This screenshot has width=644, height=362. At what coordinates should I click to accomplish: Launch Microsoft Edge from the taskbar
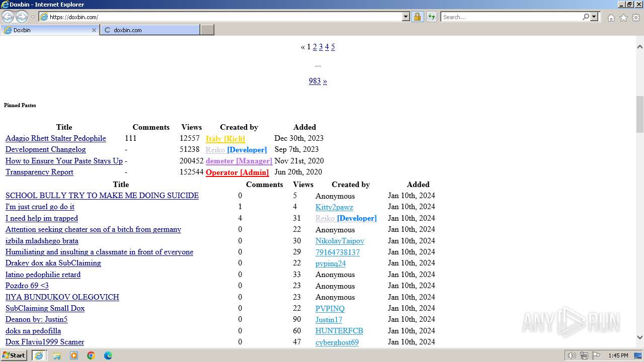click(108, 355)
